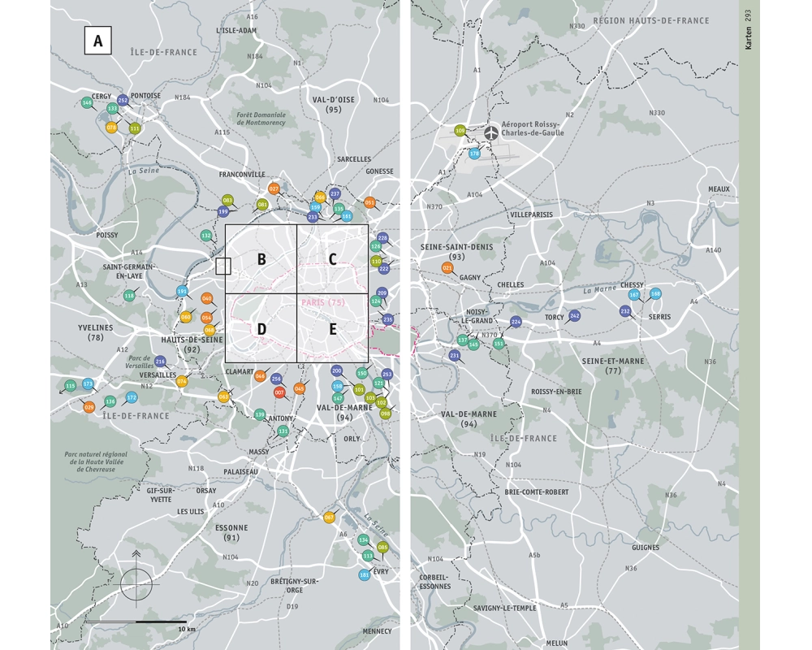Click the boxed map label A
The height and width of the screenshot is (650, 812).
tap(98, 41)
